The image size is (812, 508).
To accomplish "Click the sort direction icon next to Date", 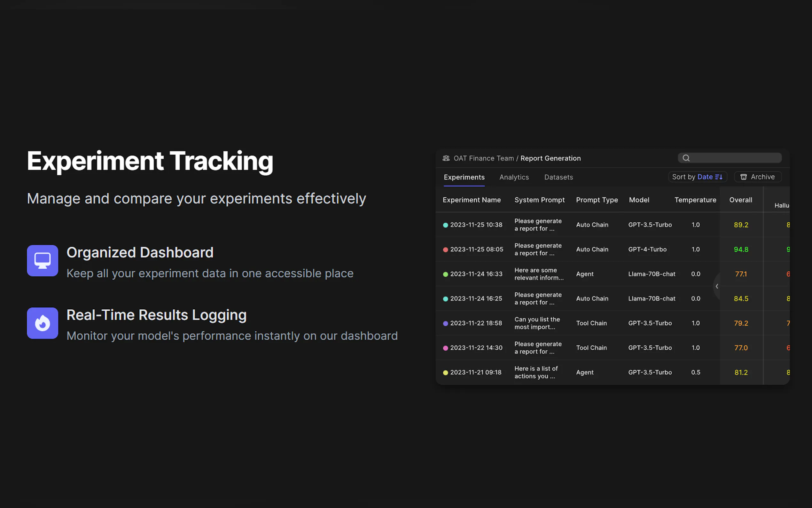I will (x=719, y=177).
